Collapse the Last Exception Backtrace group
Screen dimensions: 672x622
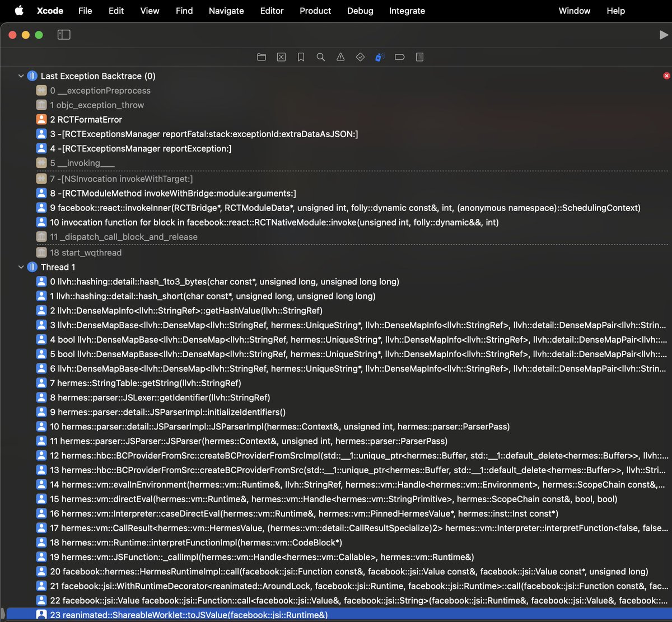[21, 76]
